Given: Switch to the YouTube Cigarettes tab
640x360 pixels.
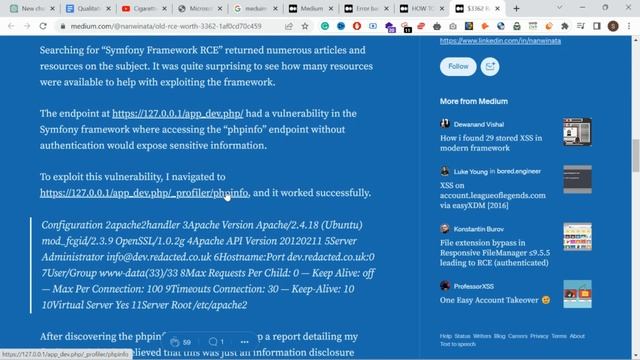Looking at the screenshot, I should point(144,9).
